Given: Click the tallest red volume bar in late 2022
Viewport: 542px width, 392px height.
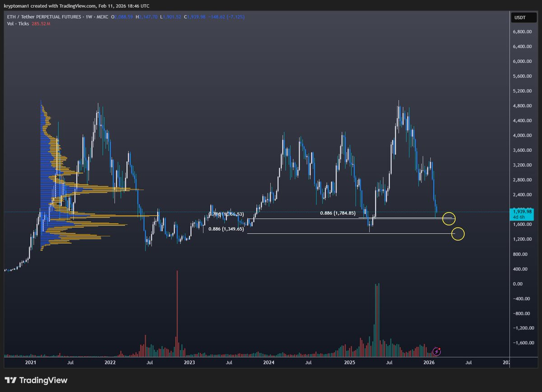Looking at the screenshot, I should (177, 313).
